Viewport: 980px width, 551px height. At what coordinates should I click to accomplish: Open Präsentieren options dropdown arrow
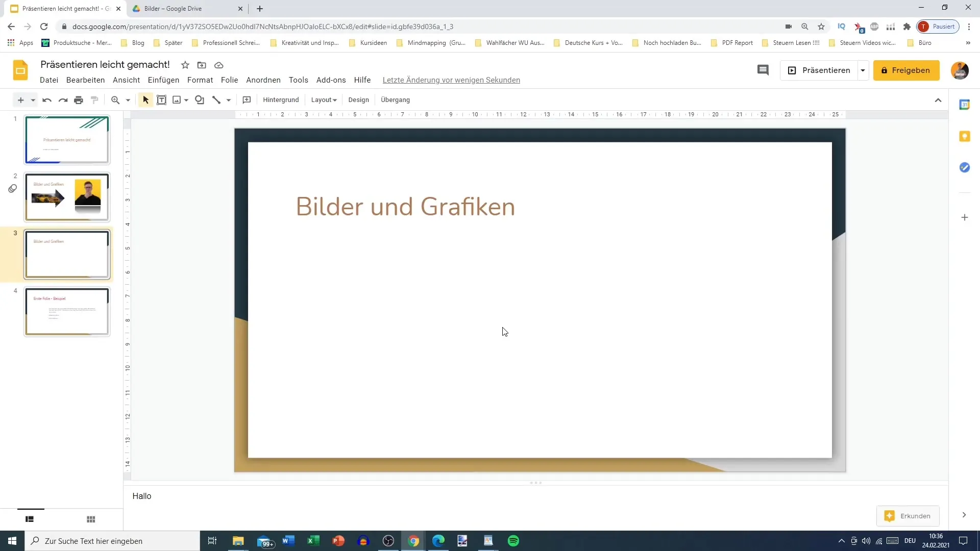pyautogui.click(x=863, y=70)
